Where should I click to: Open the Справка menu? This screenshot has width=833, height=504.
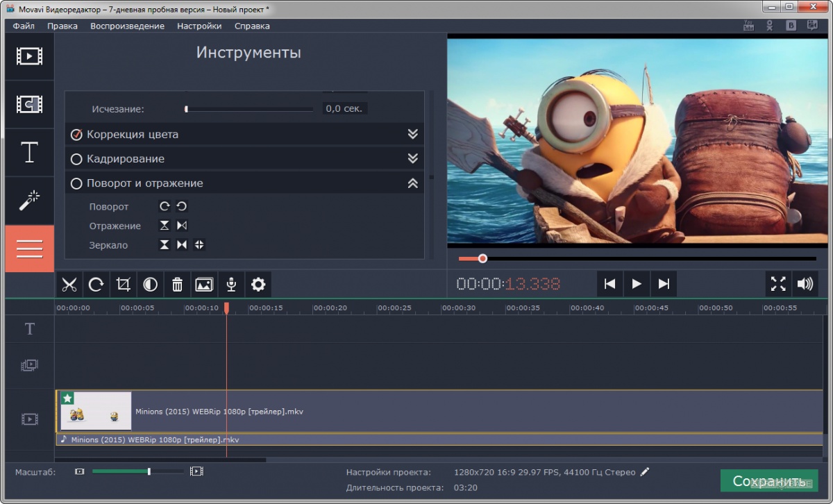252,26
